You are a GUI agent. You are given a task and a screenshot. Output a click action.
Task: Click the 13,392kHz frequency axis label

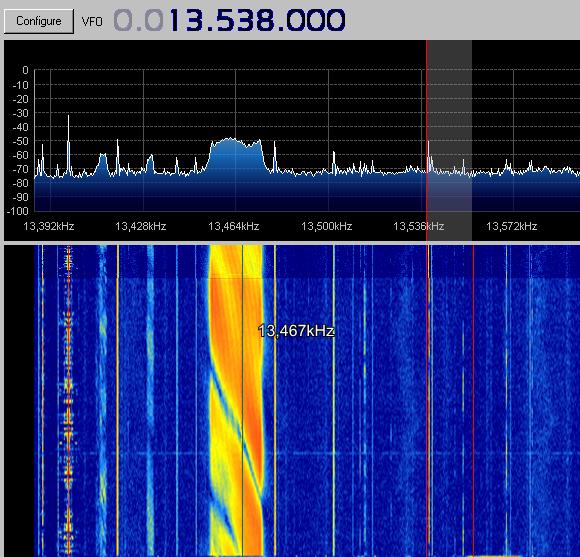coord(49,226)
